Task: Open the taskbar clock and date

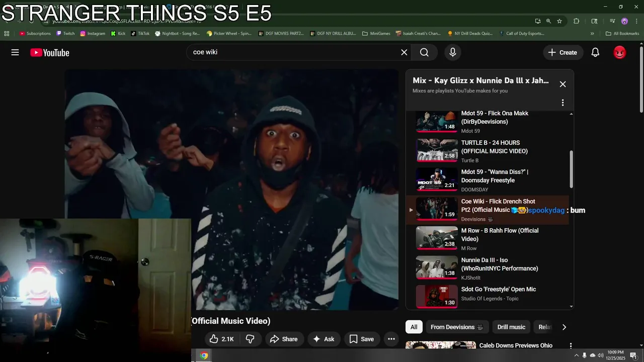Action: point(615,355)
